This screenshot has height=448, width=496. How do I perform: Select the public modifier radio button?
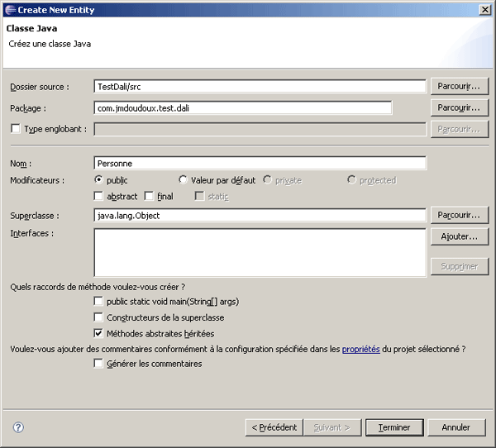point(99,179)
